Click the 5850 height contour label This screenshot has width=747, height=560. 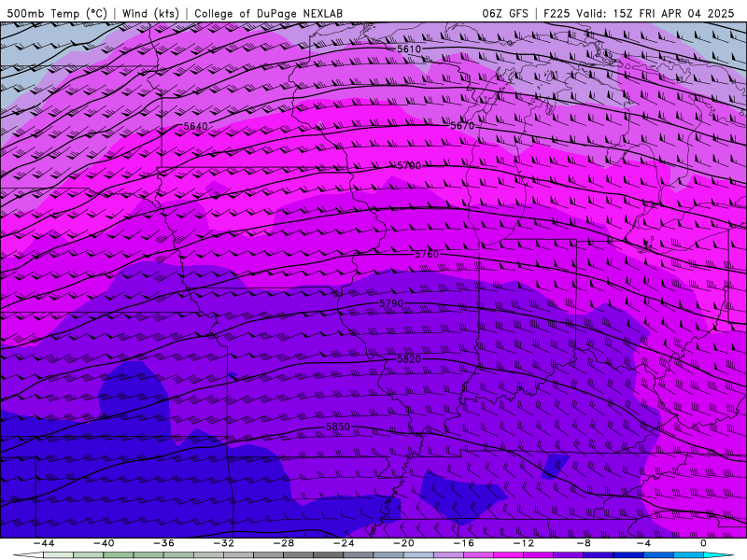point(338,427)
